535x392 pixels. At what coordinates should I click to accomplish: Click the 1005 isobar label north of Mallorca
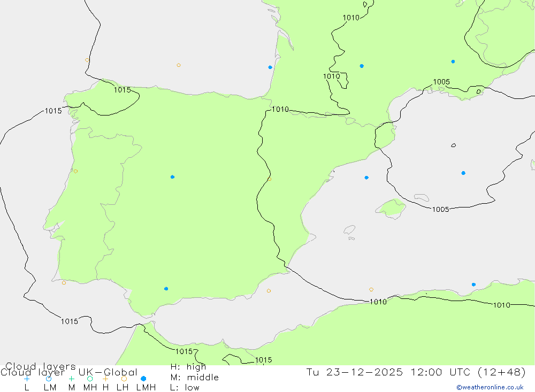pyautogui.click(x=440, y=209)
